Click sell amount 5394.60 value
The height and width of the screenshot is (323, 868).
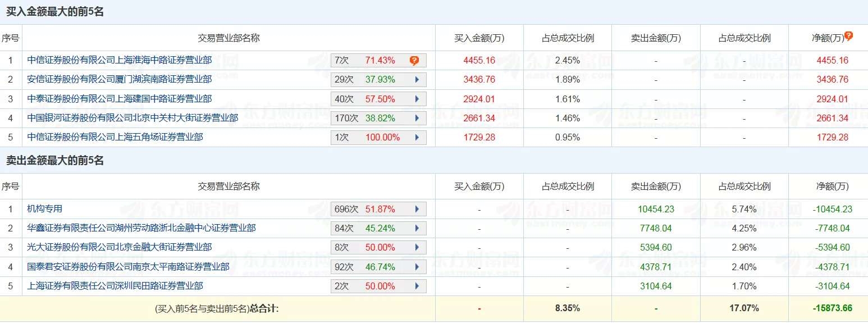[x=656, y=247]
